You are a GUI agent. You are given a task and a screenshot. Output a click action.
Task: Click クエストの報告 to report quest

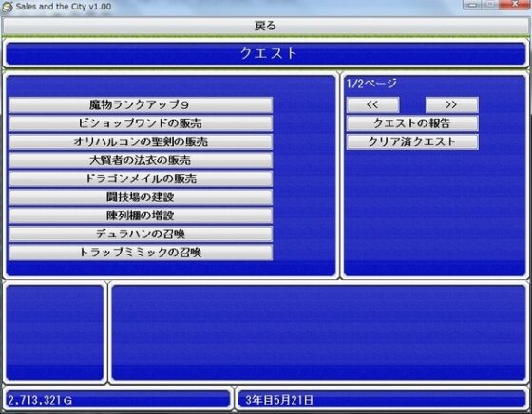coord(412,123)
